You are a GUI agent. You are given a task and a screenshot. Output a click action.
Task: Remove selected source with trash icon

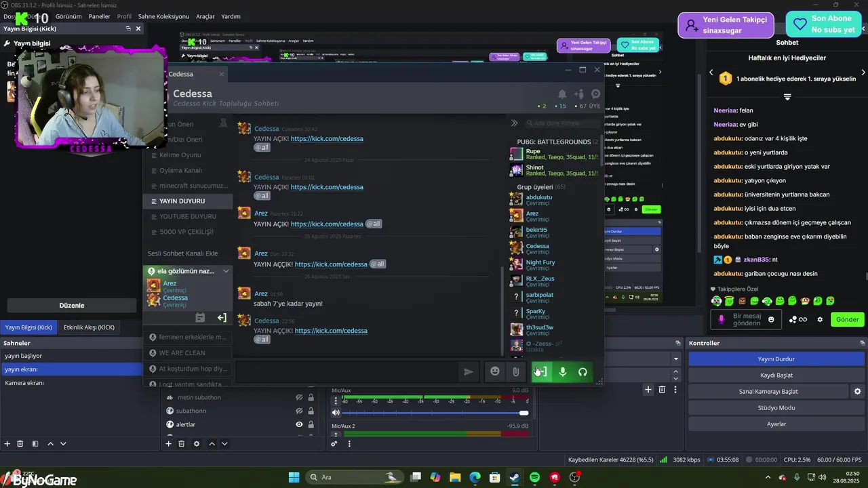(181, 444)
